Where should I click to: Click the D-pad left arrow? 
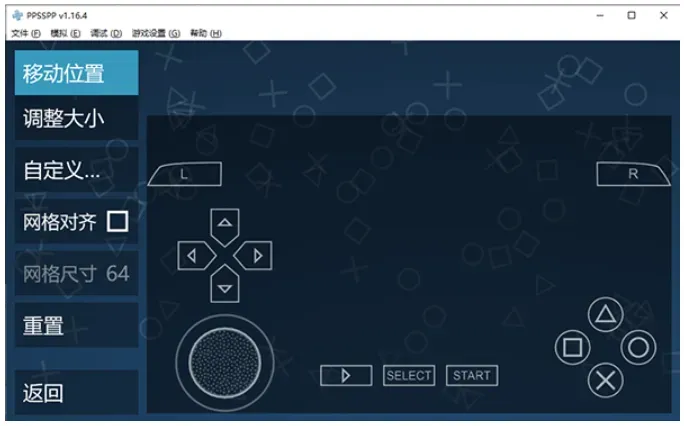(x=196, y=256)
